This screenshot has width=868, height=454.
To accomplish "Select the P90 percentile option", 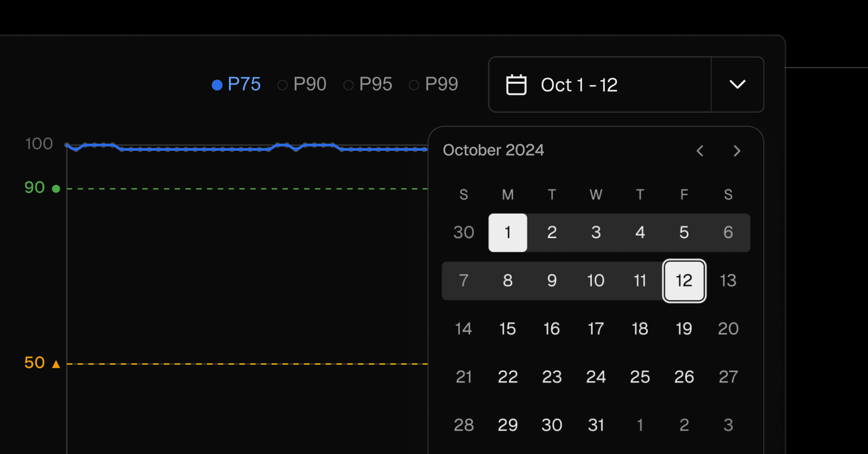I will (302, 84).
